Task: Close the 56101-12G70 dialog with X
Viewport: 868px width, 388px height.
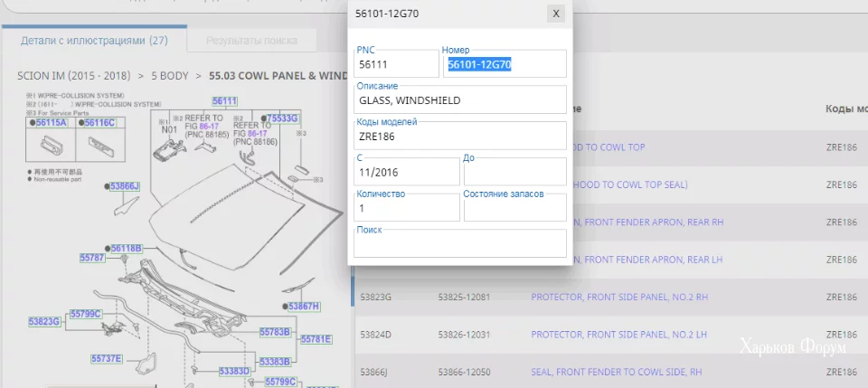Action: pyautogui.click(x=556, y=14)
